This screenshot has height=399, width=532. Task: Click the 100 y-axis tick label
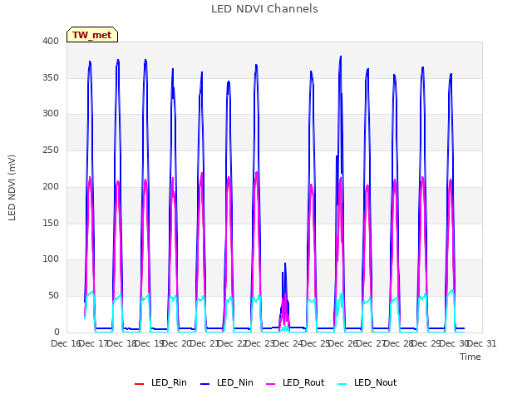51,259
